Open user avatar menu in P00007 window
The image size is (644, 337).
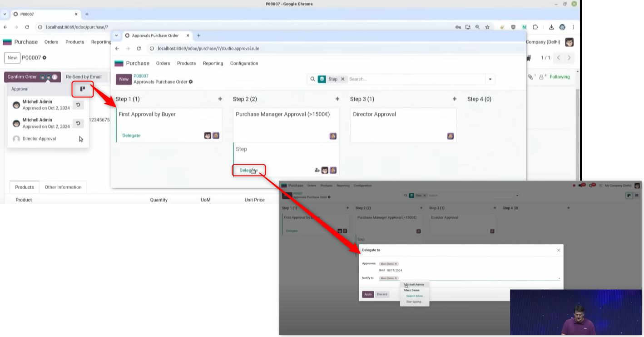pos(569,42)
